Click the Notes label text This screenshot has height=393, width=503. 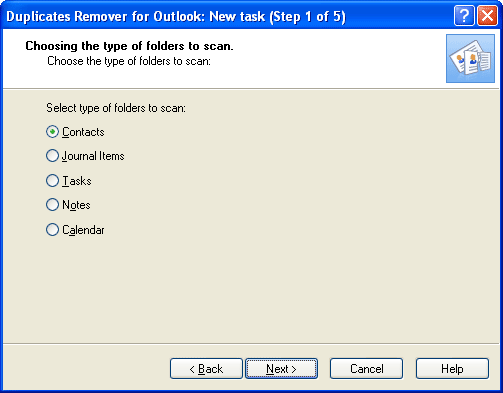(76, 205)
